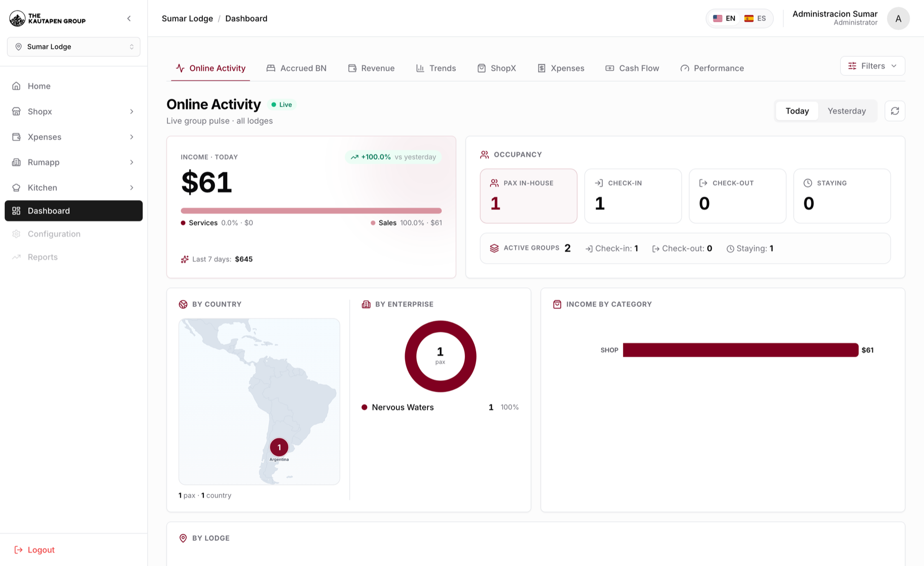Select the Check-In occupancy card
The width and height of the screenshot is (924, 566).
click(633, 196)
